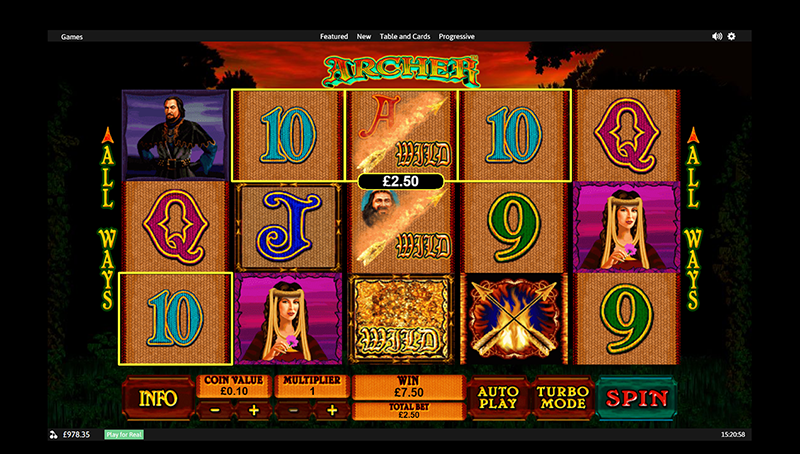The width and height of the screenshot is (800, 454).
Task: Open the Table and Cards tab
Action: coord(405,36)
